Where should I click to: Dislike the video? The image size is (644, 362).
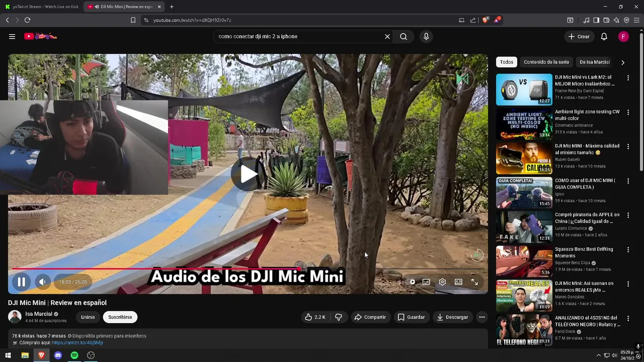pyautogui.click(x=339, y=317)
